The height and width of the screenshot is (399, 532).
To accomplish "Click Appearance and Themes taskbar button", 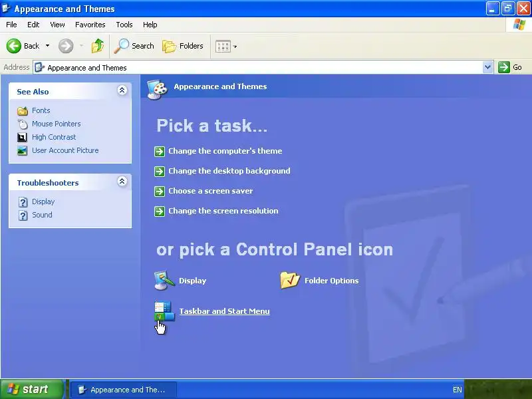I will click(x=123, y=390).
